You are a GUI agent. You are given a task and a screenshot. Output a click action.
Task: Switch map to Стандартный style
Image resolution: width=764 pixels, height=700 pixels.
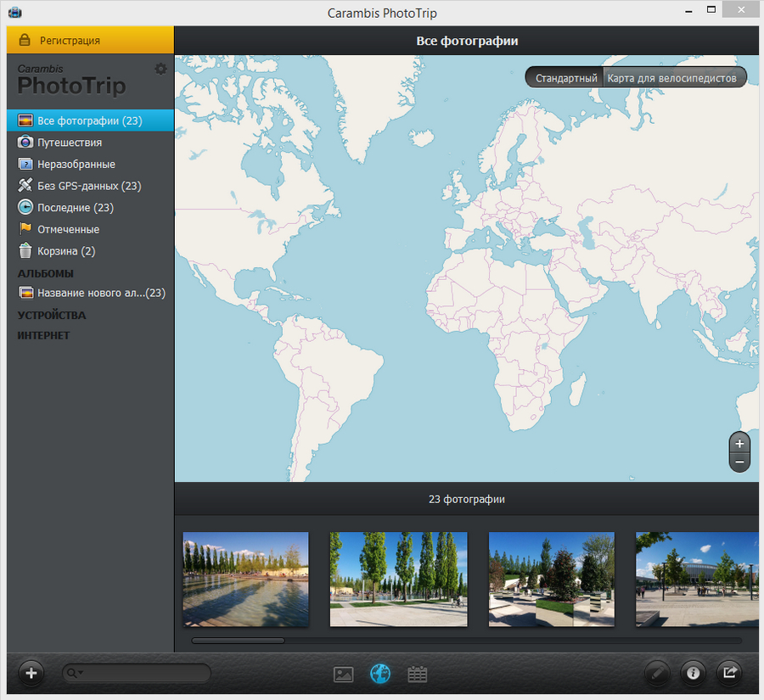pyautogui.click(x=565, y=78)
